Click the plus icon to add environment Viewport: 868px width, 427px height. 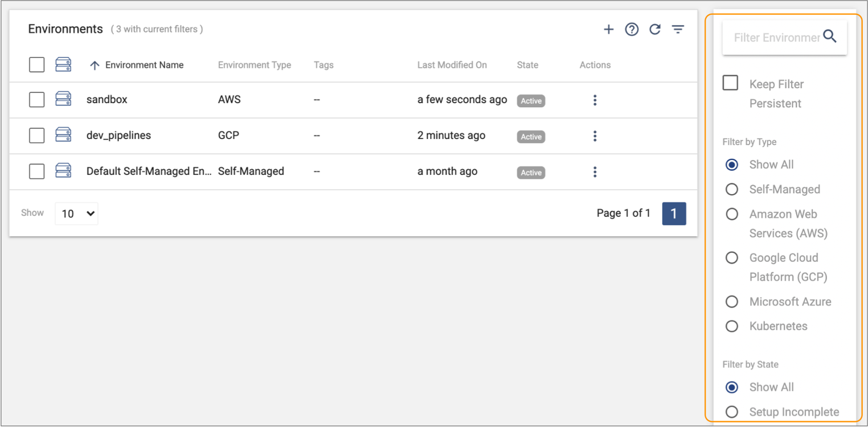608,30
